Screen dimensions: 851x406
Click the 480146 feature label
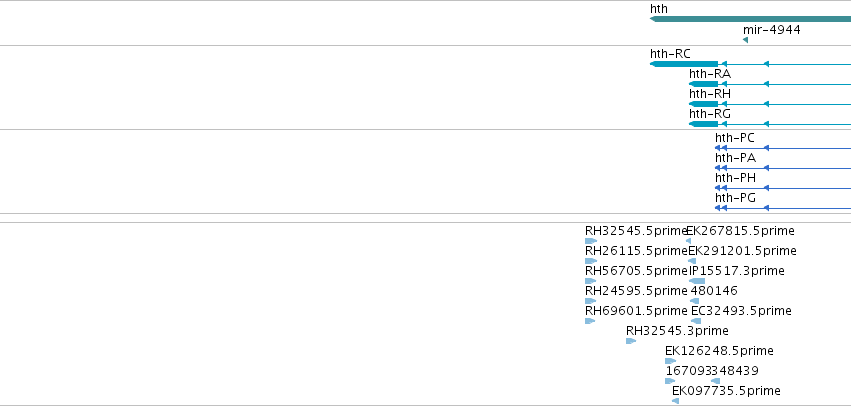714,291
